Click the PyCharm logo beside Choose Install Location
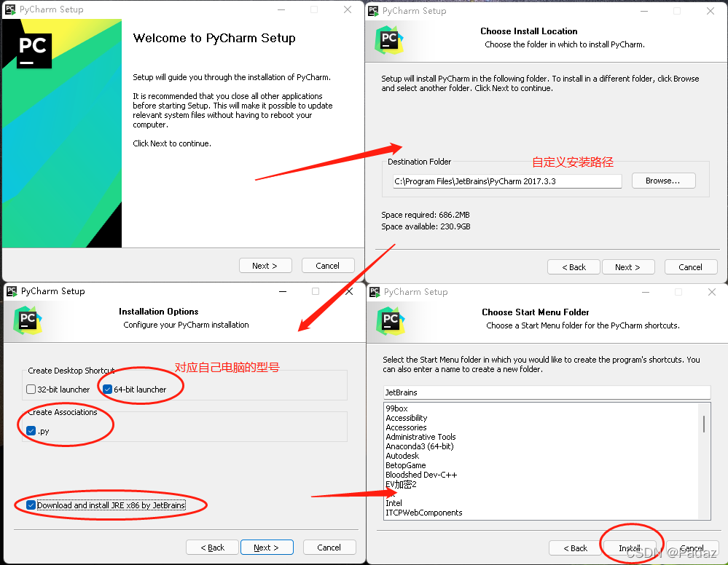728x565 pixels. (389, 40)
